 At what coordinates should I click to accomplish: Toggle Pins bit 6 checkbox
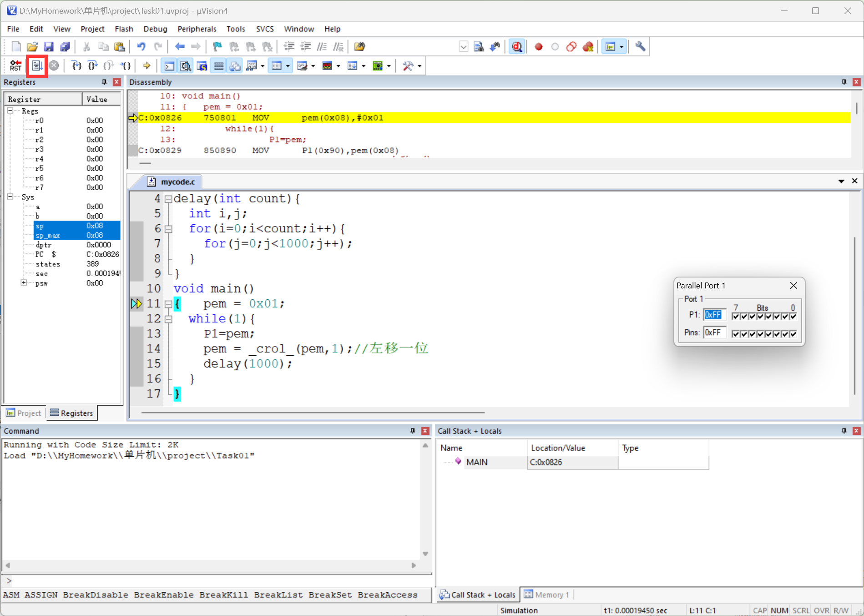coord(743,334)
